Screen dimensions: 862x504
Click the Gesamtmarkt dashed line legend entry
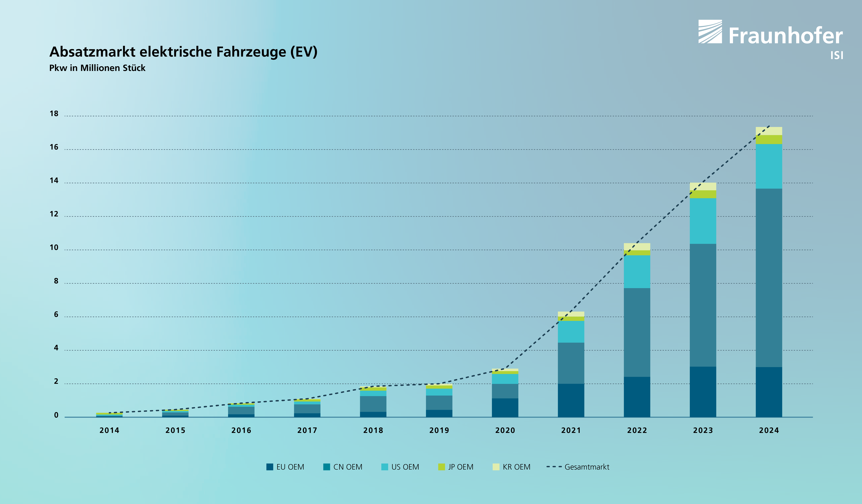coord(578,467)
